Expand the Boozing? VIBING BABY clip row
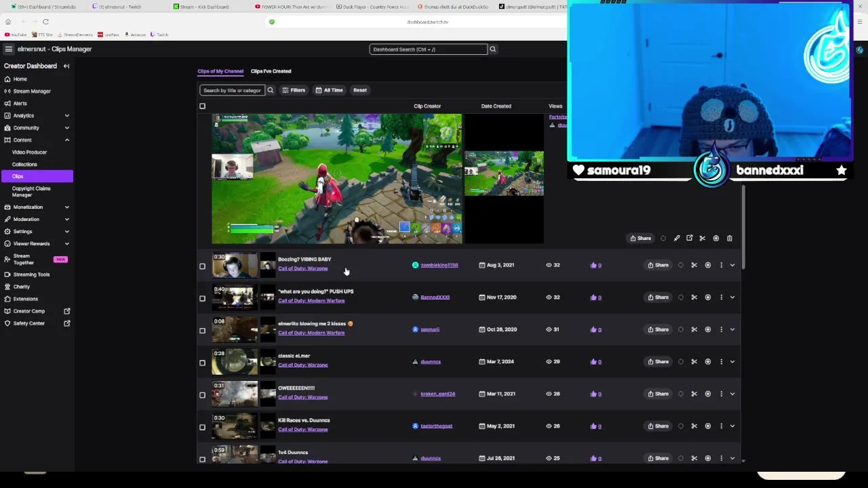 [x=732, y=265]
